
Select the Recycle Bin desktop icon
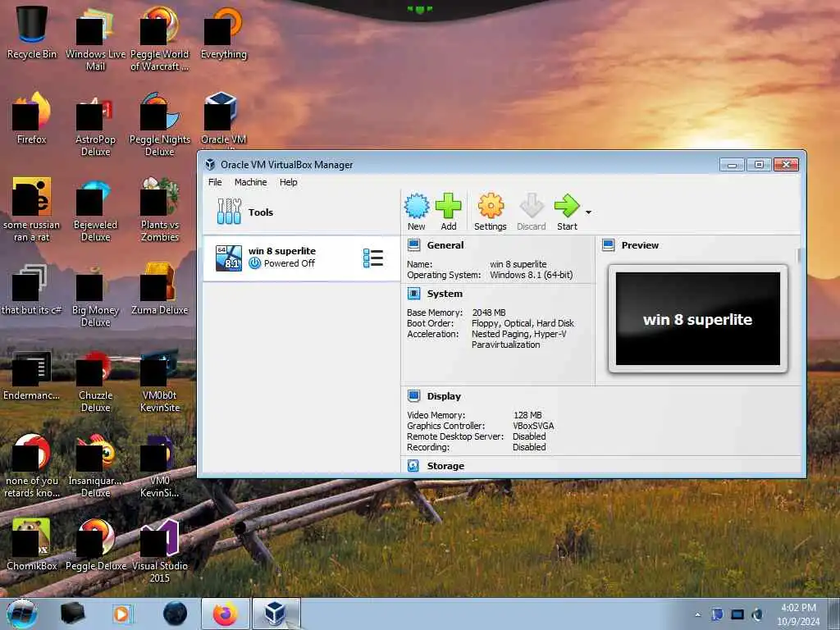coord(32,32)
